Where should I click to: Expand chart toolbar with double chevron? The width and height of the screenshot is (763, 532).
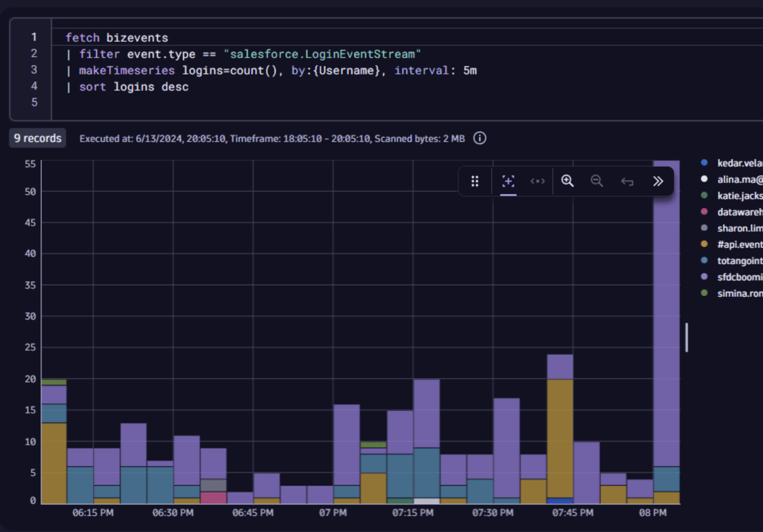pos(658,181)
